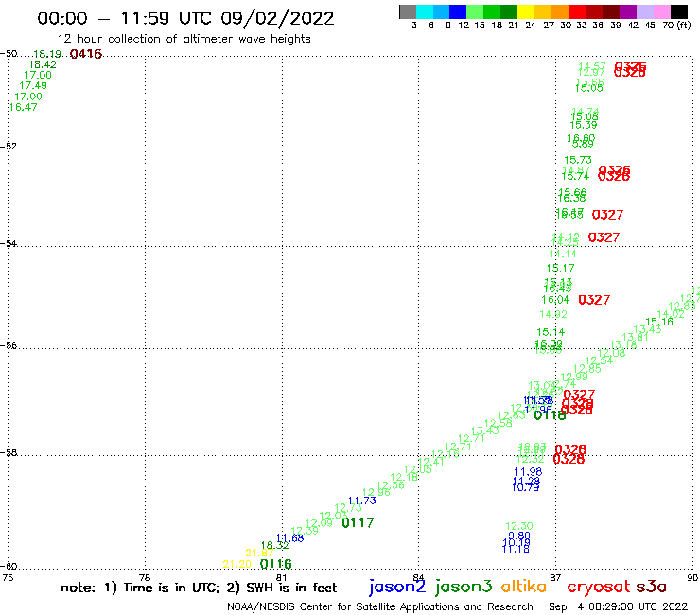Click the dark green time label '0117'
Image resolution: width=700 pixels, height=615 pixels.
click(x=358, y=523)
